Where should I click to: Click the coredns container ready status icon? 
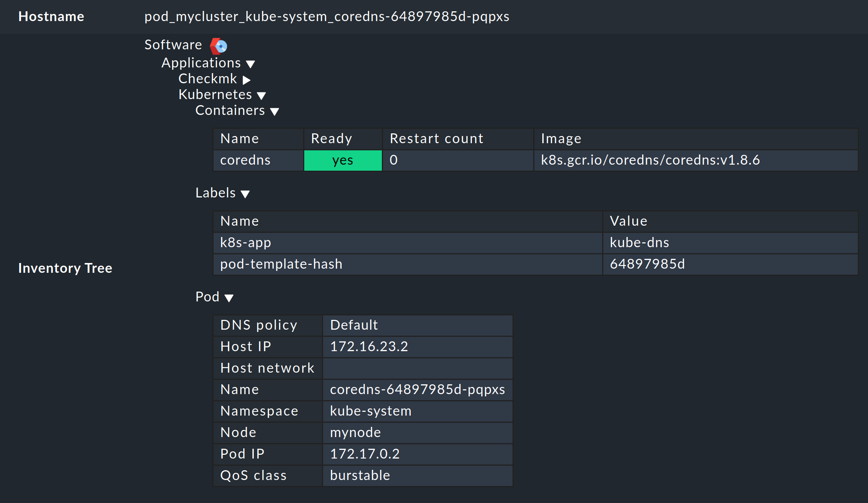click(x=342, y=160)
